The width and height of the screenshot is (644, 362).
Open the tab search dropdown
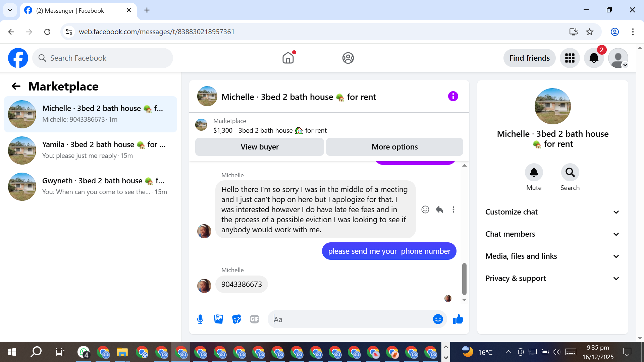pos(10,10)
